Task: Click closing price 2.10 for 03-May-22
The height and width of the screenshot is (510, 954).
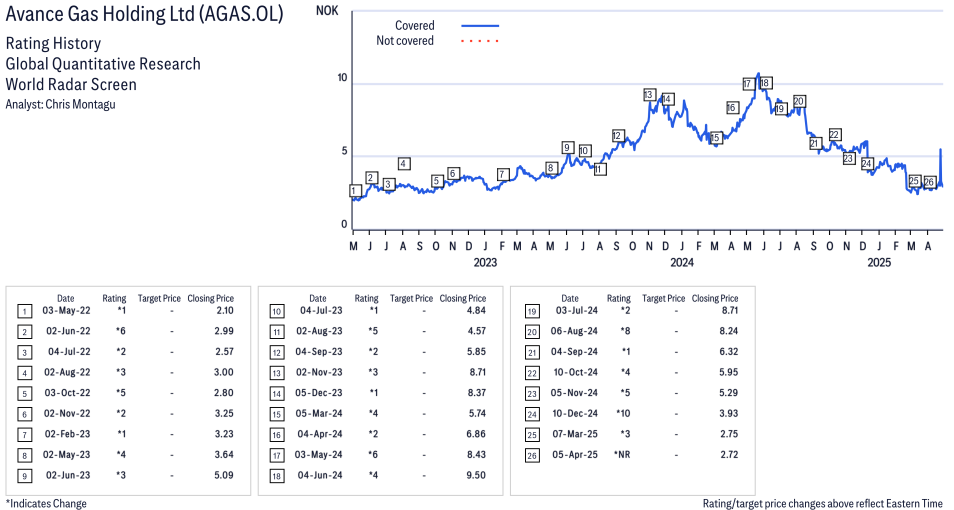Action: (224, 310)
